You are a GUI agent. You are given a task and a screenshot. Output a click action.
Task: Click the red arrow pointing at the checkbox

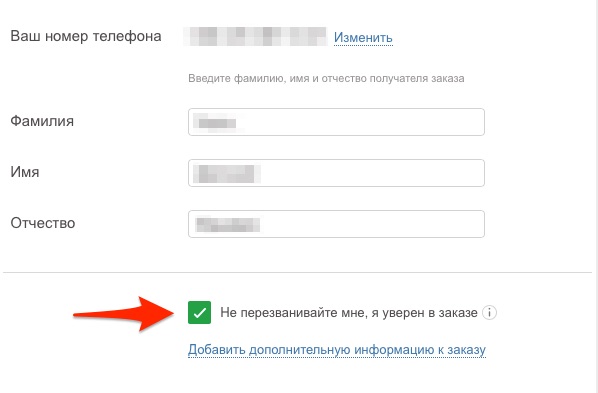(124, 314)
